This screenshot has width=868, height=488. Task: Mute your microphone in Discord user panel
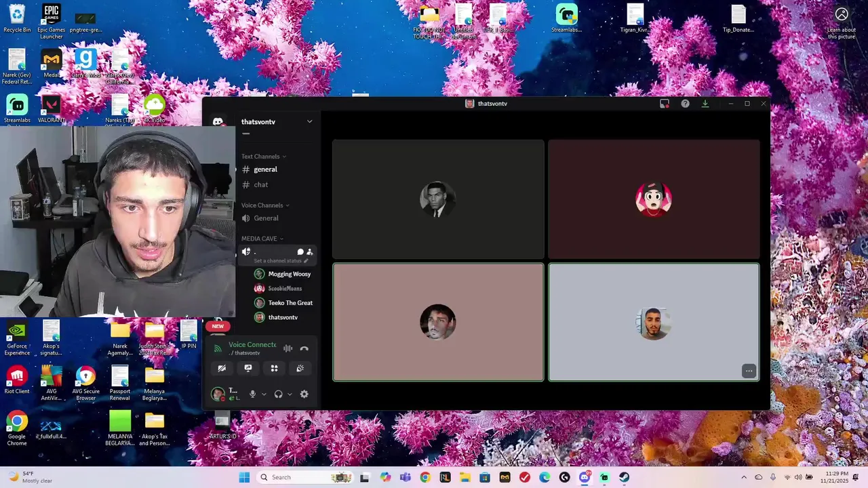pos(252,394)
